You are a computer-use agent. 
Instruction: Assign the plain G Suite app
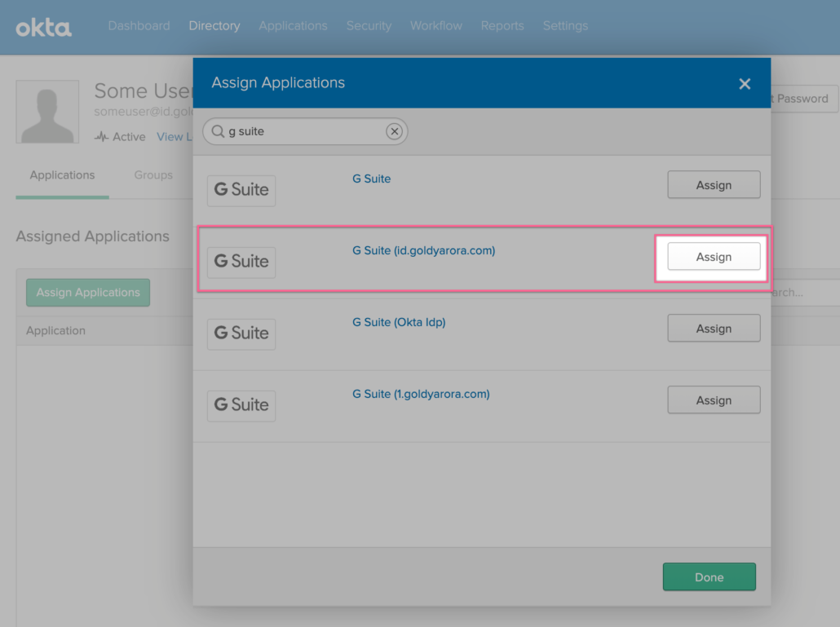click(714, 185)
